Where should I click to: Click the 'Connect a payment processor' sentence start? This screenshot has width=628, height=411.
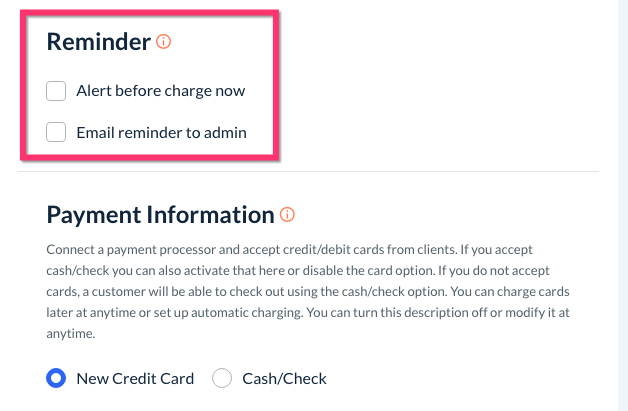click(x=120, y=248)
